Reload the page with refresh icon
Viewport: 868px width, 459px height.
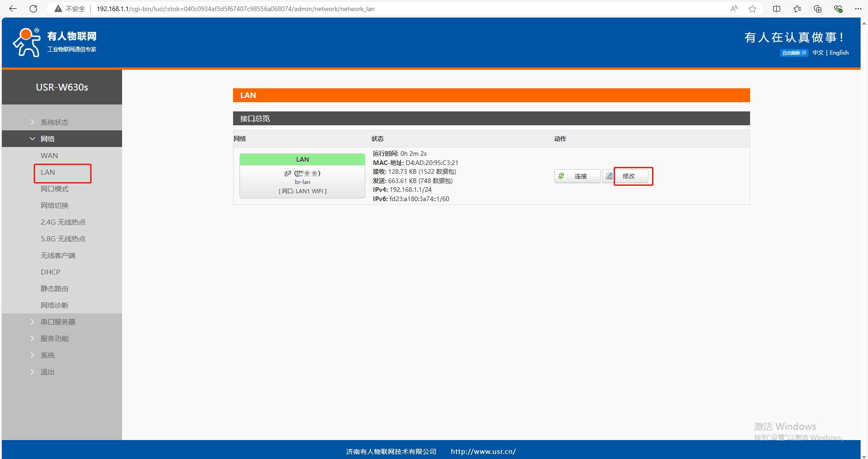(33, 9)
